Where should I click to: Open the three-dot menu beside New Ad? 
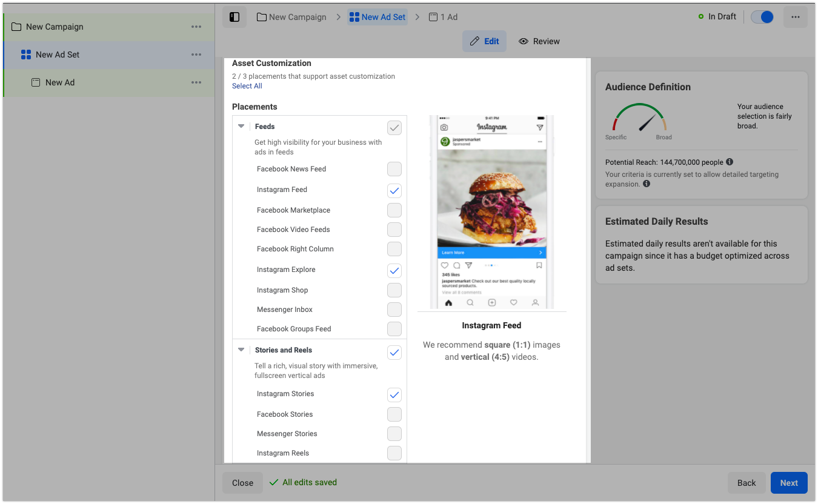pyautogui.click(x=196, y=82)
